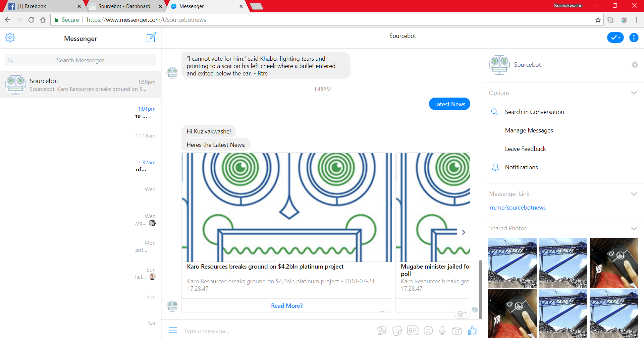Open the m.me/sourcebotnews link
This screenshot has width=644, height=340.
pos(518,208)
